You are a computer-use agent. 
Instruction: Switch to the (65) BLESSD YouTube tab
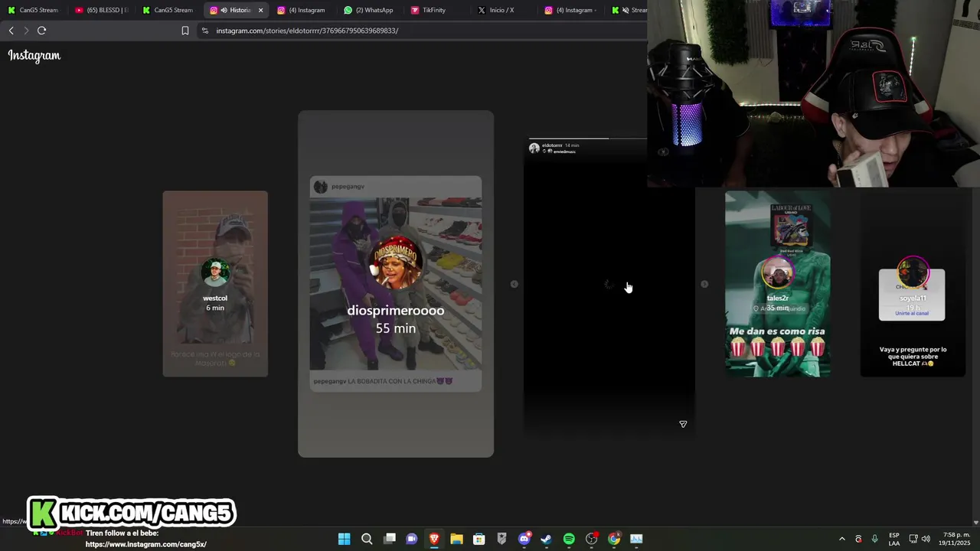click(101, 10)
